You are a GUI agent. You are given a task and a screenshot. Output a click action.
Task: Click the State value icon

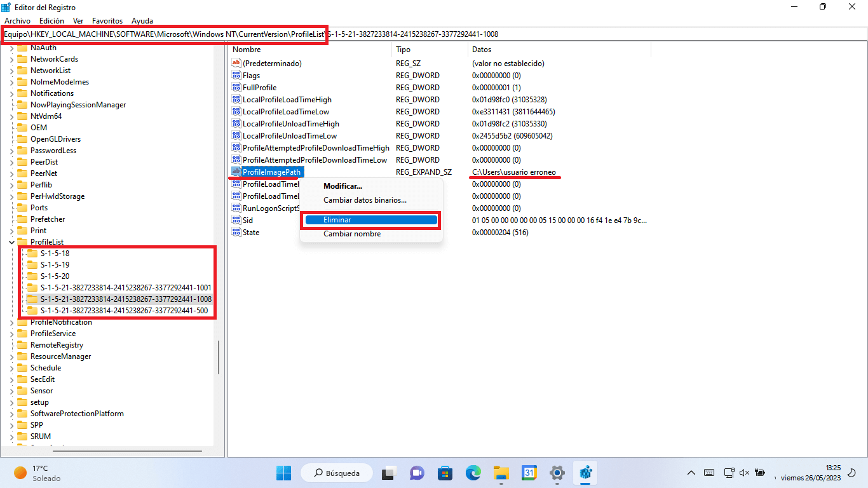tap(236, 233)
